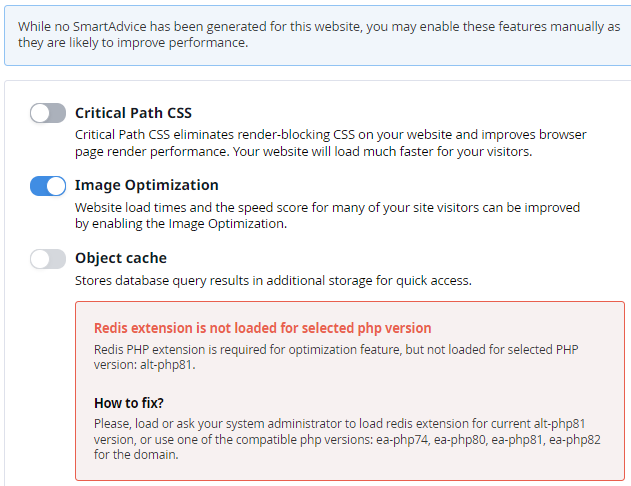Click the red Redis extension error title
Viewport: 631px width, 486px height.
pos(262,328)
